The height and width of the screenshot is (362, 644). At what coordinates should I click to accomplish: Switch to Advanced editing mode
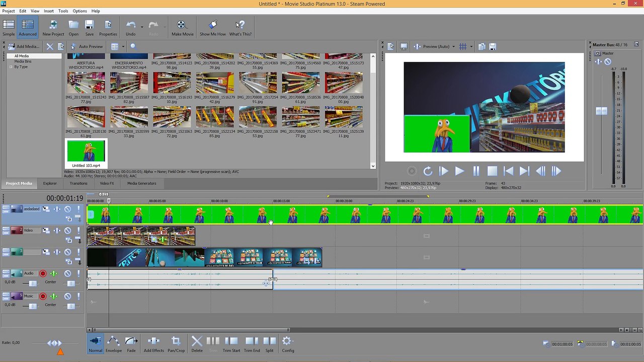point(28,28)
